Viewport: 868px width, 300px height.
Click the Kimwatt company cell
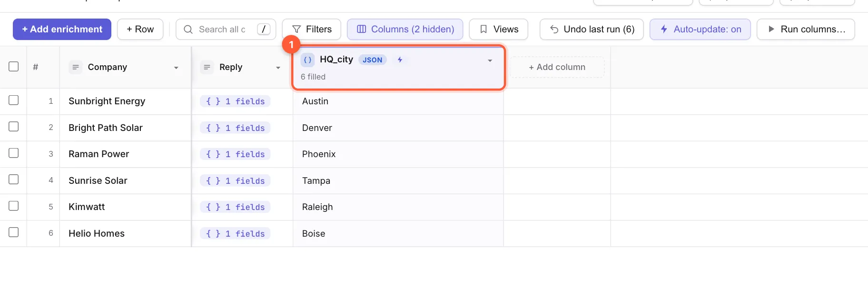[x=125, y=207]
